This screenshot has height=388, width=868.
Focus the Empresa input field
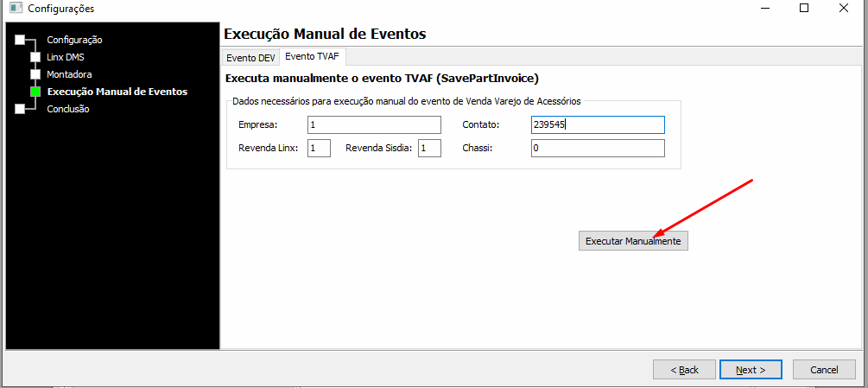point(374,125)
